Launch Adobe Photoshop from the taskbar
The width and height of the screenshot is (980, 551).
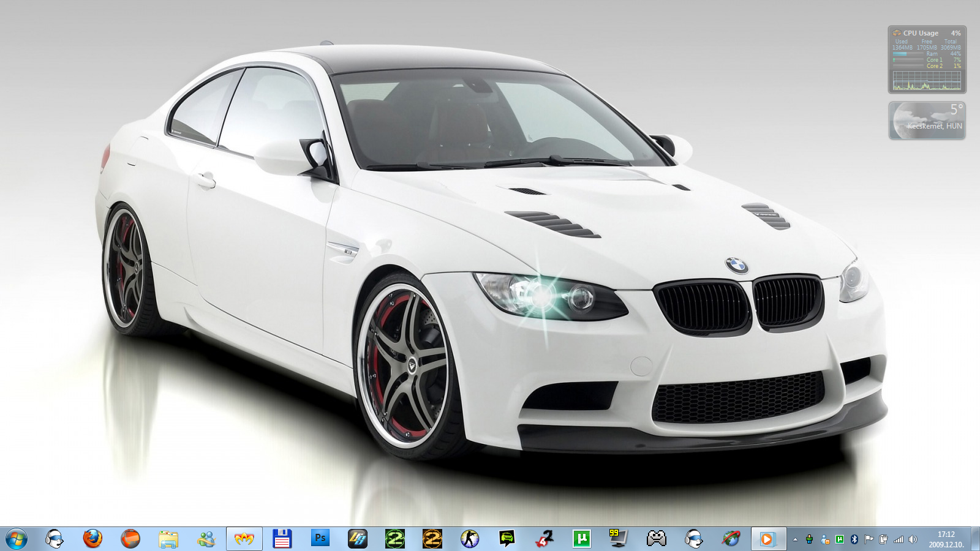tap(320, 539)
